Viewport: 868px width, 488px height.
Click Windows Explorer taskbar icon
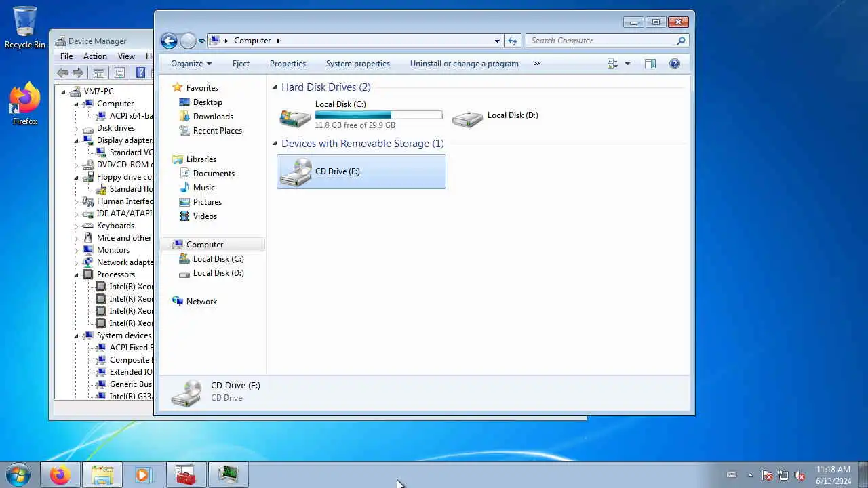tap(102, 475)
